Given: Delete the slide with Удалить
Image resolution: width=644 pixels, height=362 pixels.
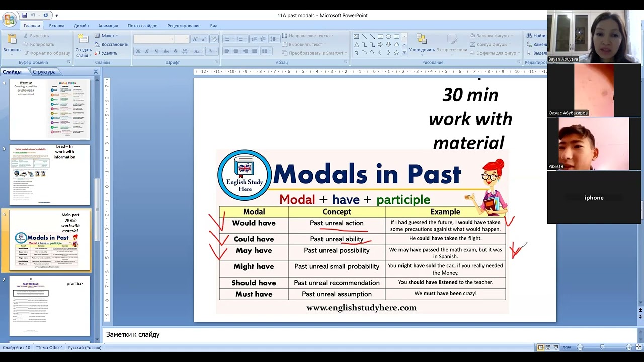Looking at the screenshot, I should point(106,53).
